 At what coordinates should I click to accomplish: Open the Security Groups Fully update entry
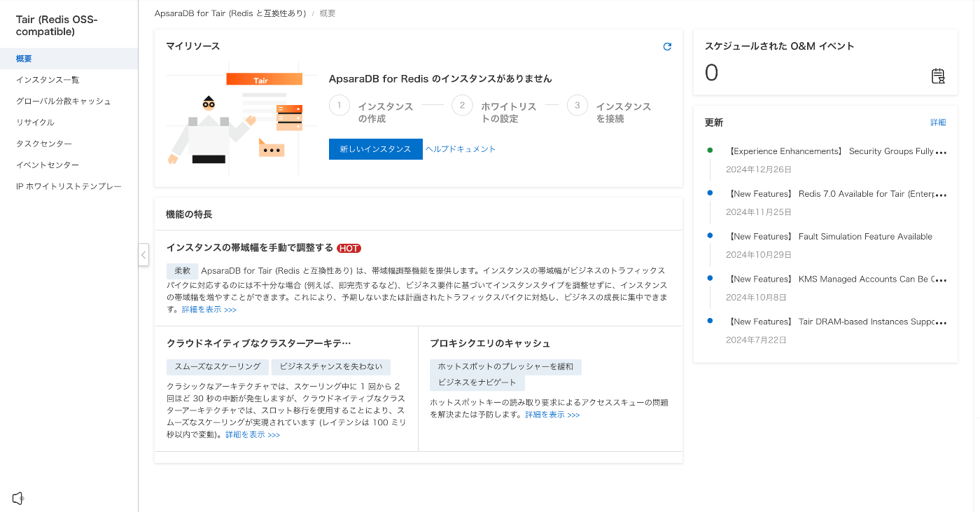click(831, 151)
